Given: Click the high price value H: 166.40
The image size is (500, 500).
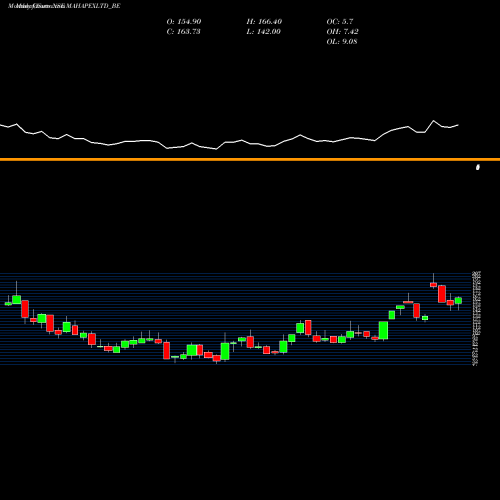Looking at the screenshot, I should (264, 22).
